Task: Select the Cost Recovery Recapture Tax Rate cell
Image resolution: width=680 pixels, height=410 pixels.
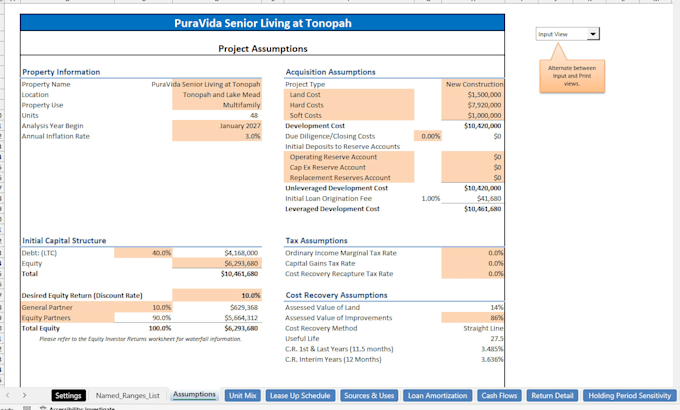Action: pyautogui.click(x=473, y=274)
